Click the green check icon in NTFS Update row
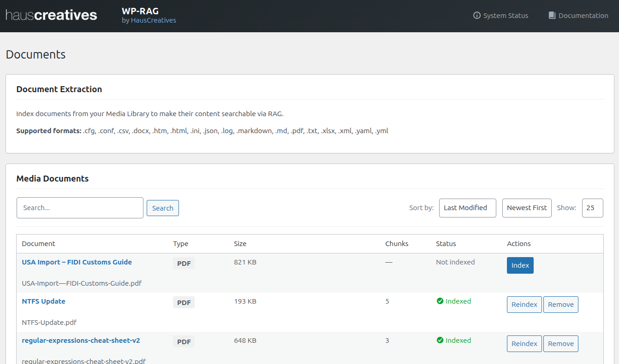Viewport: 619px width, 364px height. point(440,301)
